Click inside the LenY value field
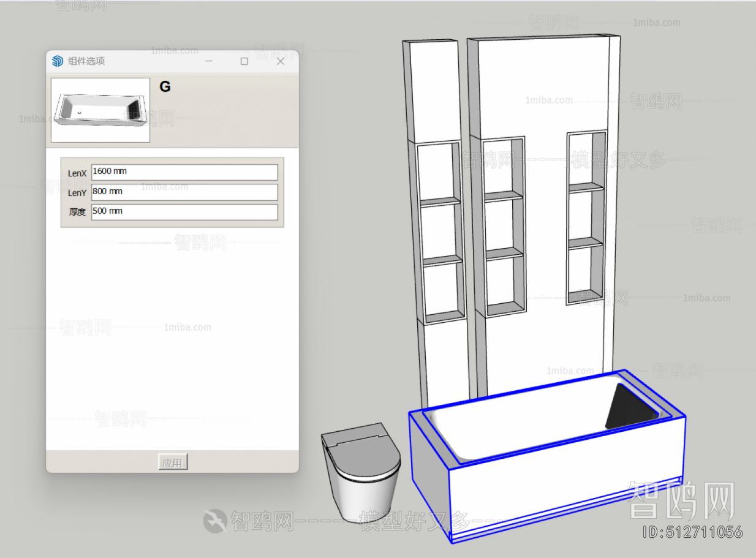This screenshot has width=756, height=558. point(184,192)
